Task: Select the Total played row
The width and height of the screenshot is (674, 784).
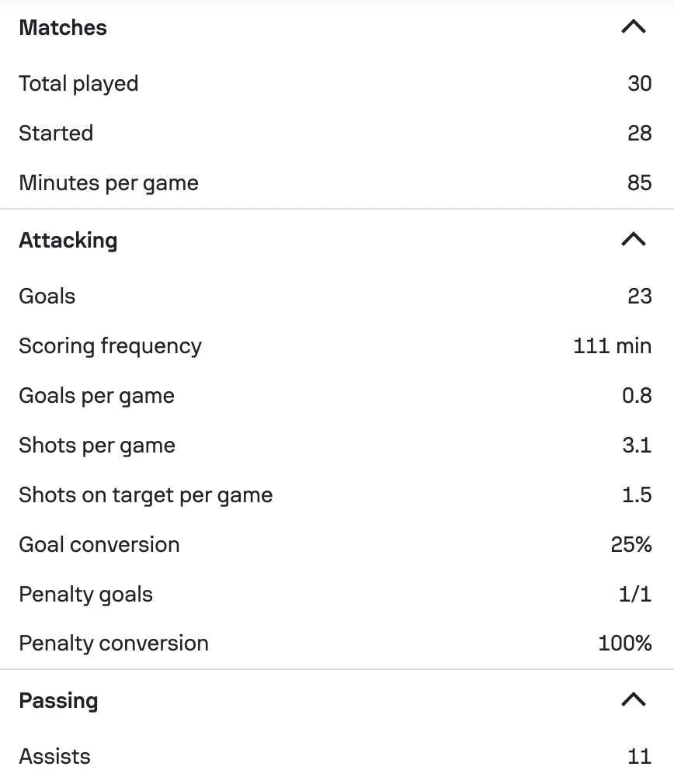Action: click(x=337, y=84)
